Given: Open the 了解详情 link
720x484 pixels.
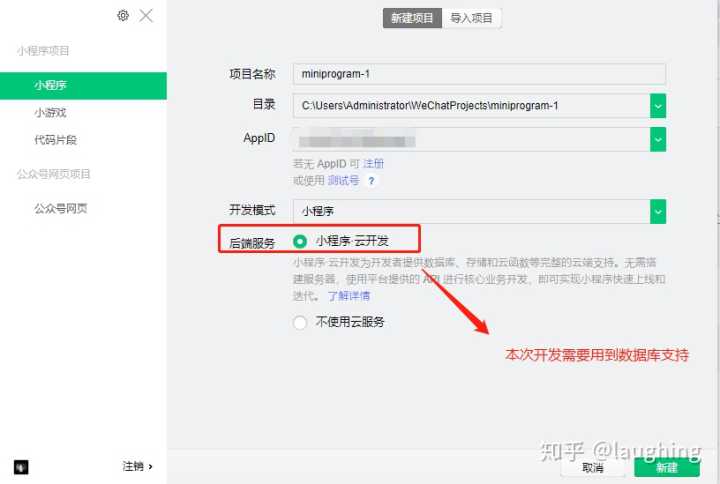Looking at the screenshot, I should (x=349, y=296).
